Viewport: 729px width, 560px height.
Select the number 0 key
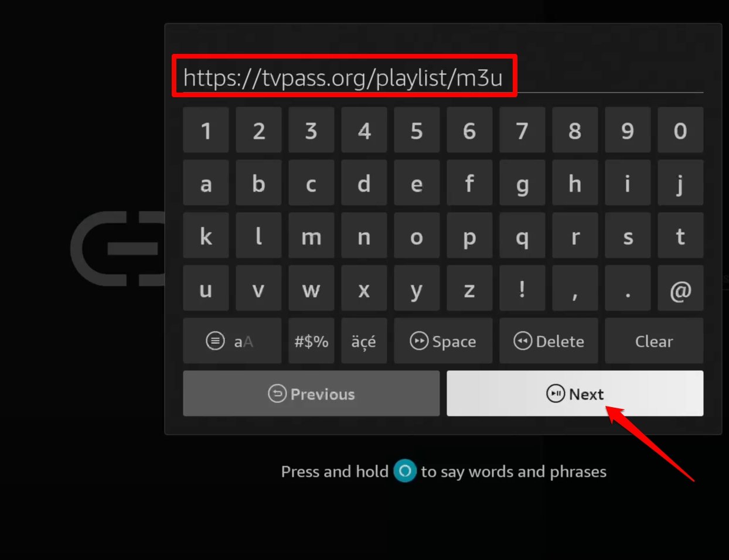tap(680, 129)
